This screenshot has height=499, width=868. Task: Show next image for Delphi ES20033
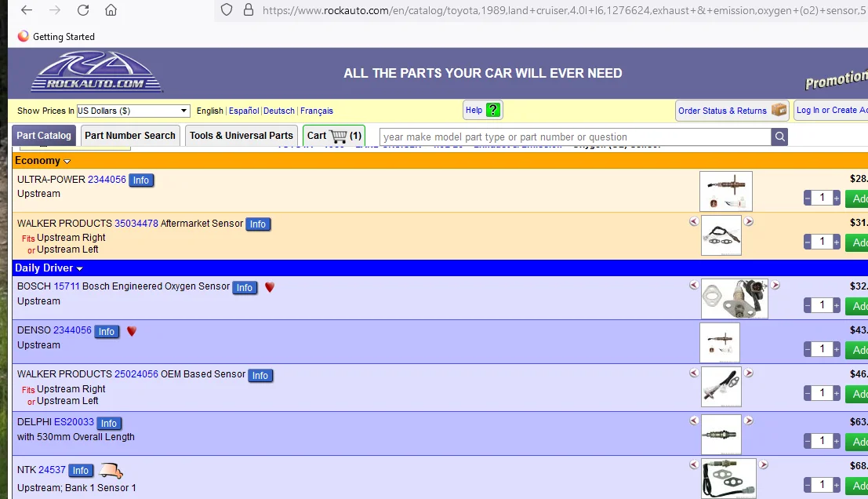[749, 421]
